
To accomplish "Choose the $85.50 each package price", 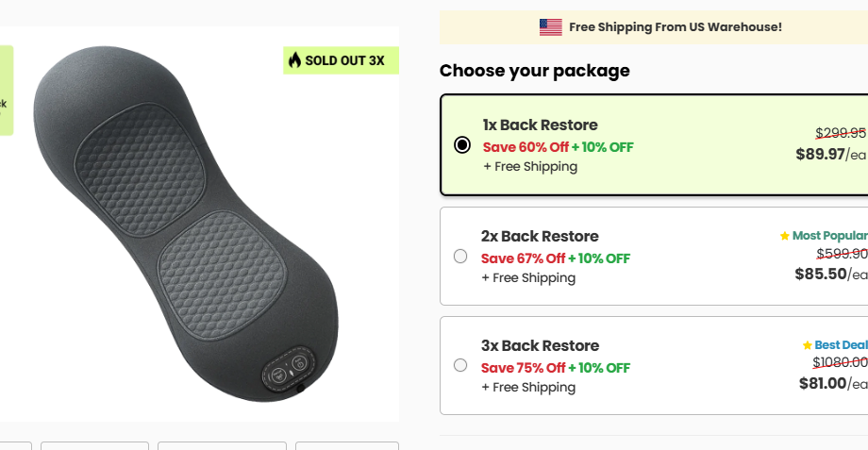I will [821, 274].
